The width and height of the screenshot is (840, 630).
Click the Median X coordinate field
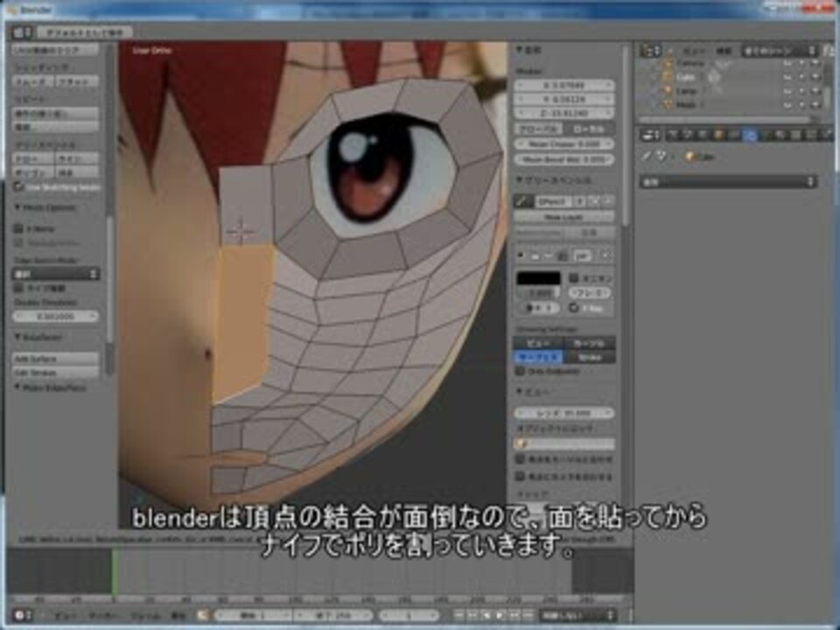[x=564, y=85]
